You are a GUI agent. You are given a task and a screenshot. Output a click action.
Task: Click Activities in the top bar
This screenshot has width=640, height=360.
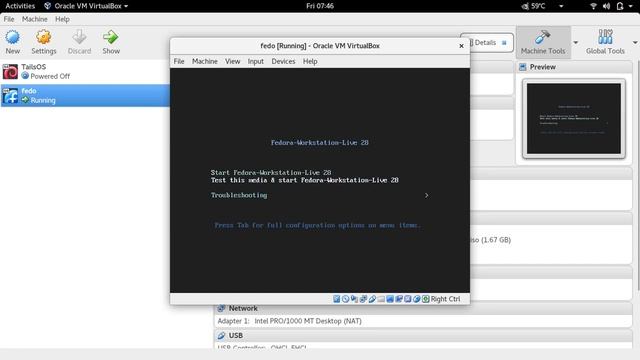click(20, 6)
